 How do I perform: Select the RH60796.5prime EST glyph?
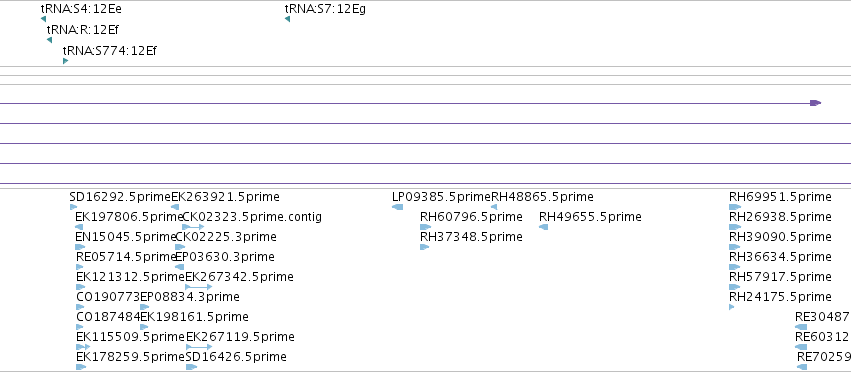tap(425, 227)
